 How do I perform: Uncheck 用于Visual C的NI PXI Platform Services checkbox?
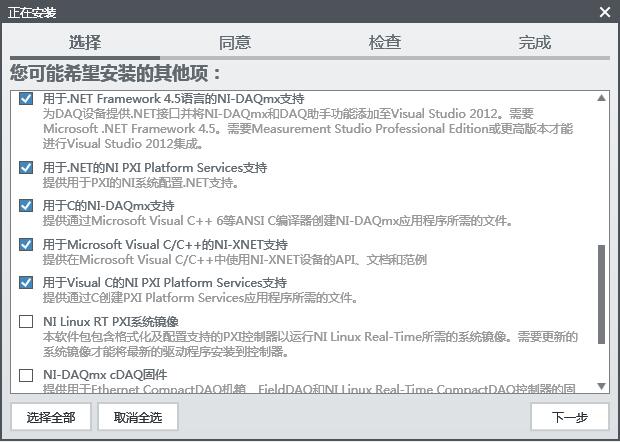[26, 282]
